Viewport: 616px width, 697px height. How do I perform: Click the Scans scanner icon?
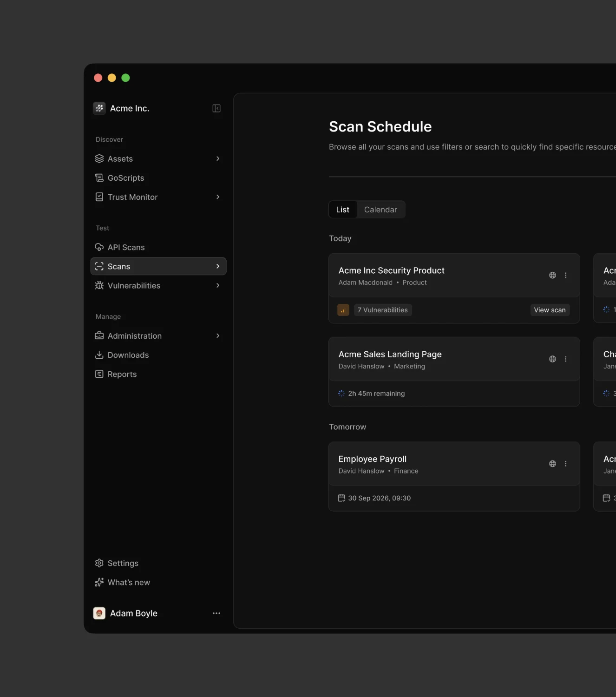[99, 266]
